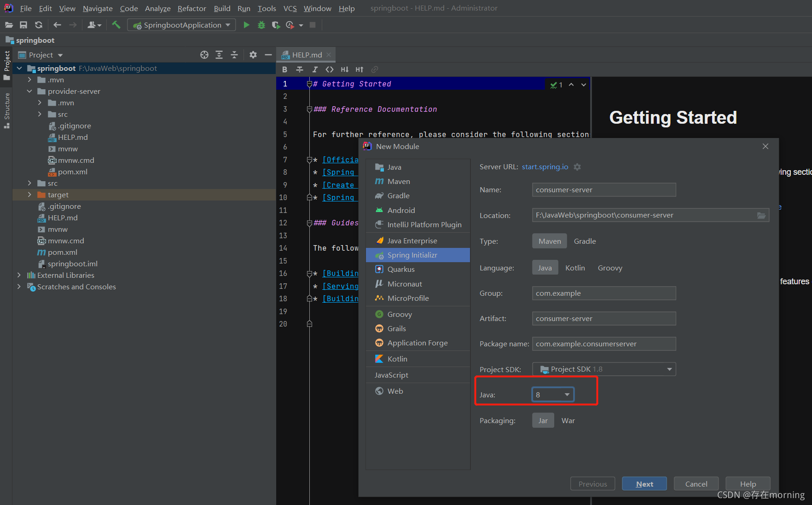
Task: Click the Save All toolbar icon
Action: click(23, 25)
